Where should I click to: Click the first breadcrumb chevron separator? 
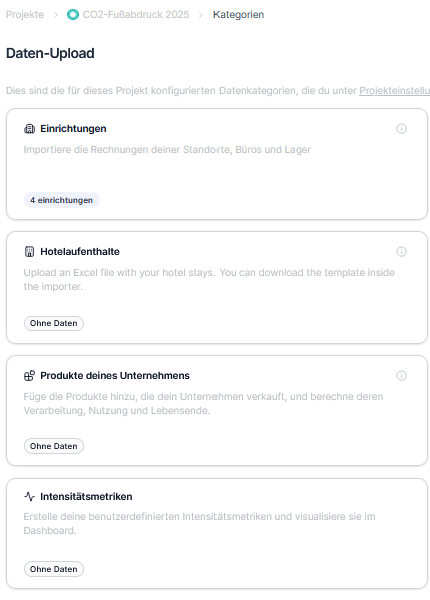pos(55,15)
